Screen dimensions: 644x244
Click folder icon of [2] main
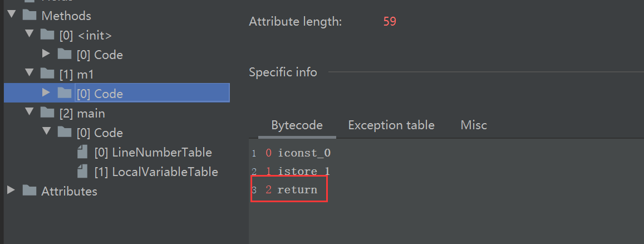pyautogui.click(x=47, y=114)
